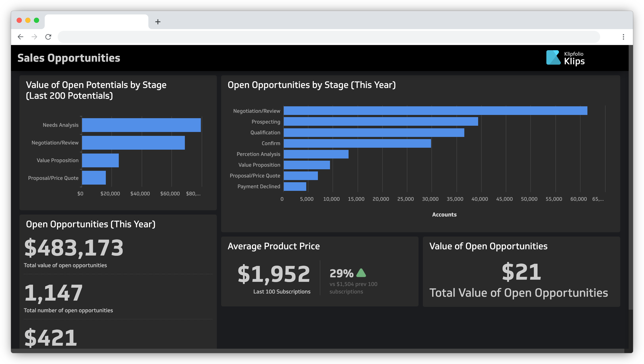Click the Needs Analysis bar
Screen dimensions: 644x364
pyautogui.click(x=141, y=125)
